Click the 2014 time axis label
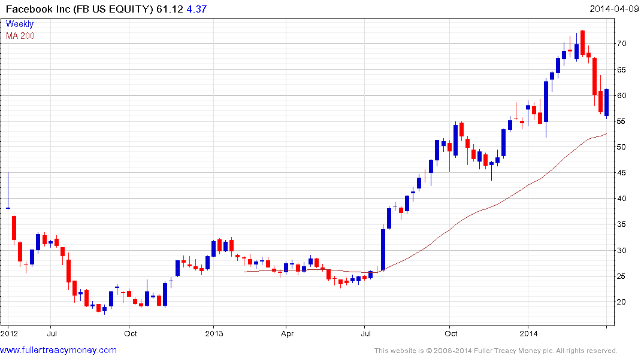The width and height of the screenshot is (644, 359). tap(528, 333)
